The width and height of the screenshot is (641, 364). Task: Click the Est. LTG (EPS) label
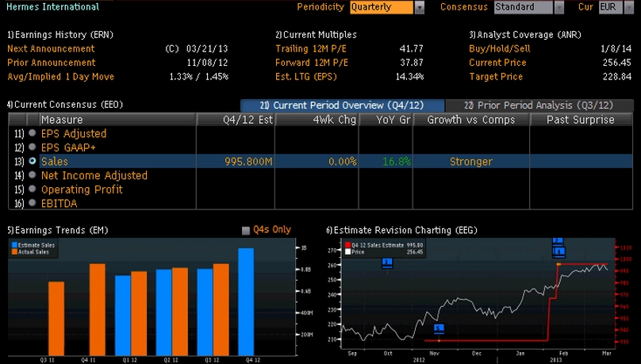(305, 76)
